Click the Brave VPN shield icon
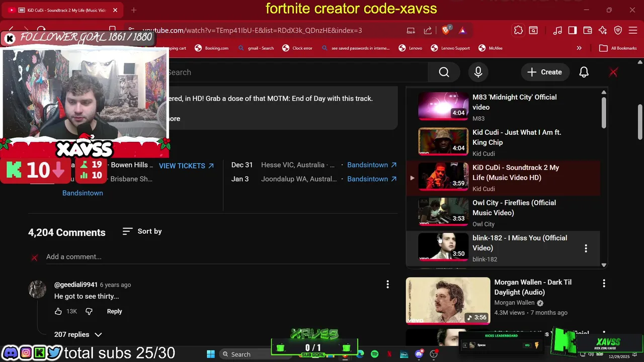The image size is (644, 362). point(618,30)
